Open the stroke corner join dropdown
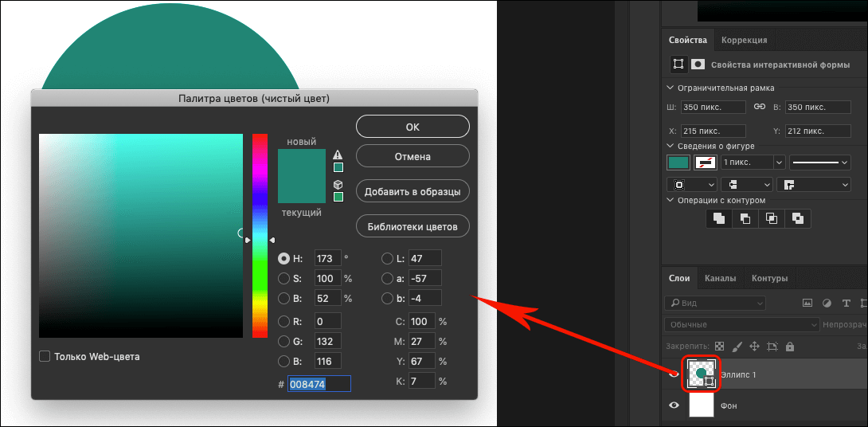 tap(814, 185)
